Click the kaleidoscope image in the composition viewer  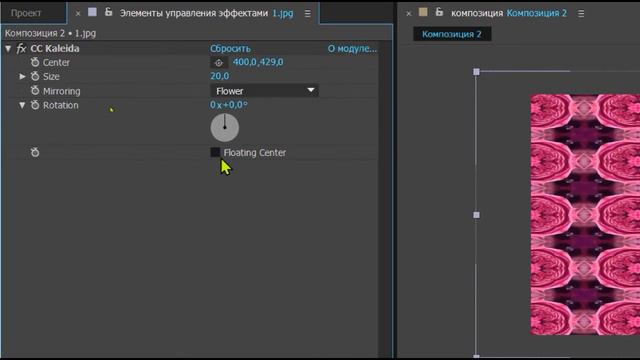(x=585, y=215)
